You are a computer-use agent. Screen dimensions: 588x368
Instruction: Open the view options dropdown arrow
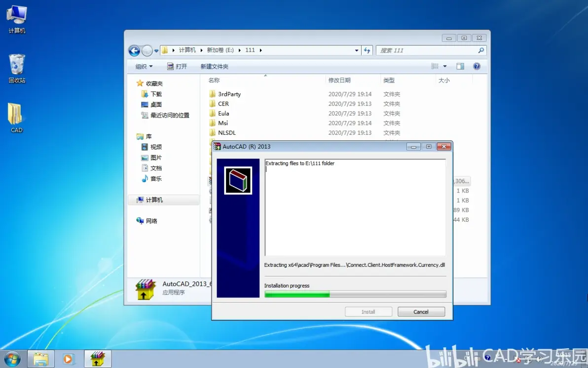point(445,66)
